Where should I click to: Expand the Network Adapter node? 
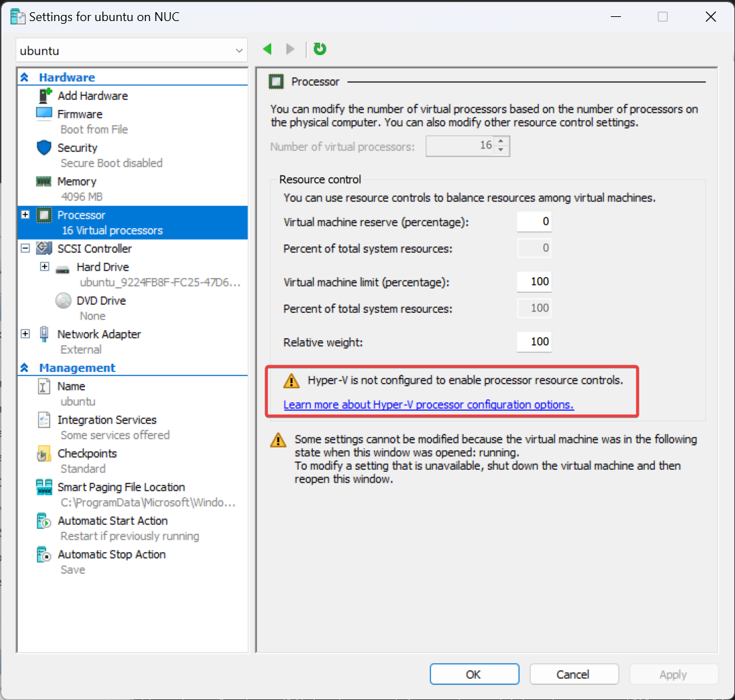click(26, 334)
